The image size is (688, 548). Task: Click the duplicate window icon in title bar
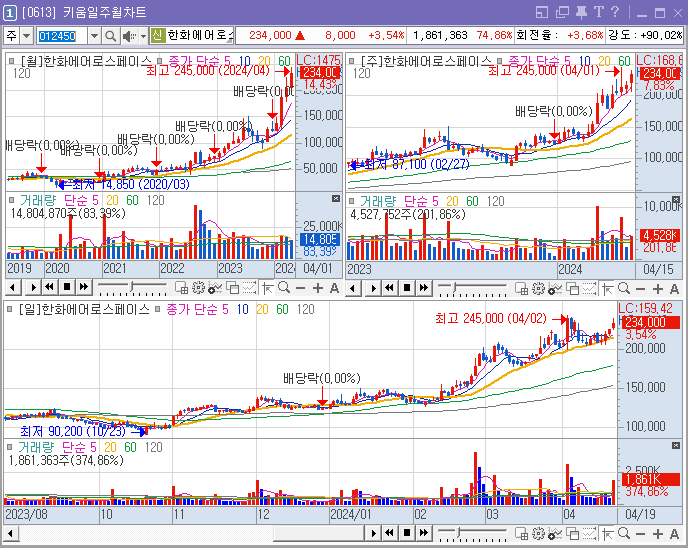[562, 12]
